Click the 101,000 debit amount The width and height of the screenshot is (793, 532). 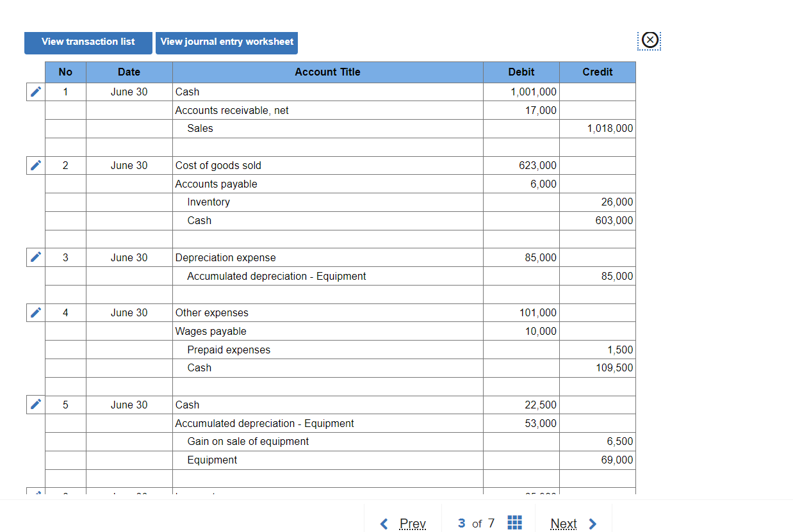tap(538, 313)
